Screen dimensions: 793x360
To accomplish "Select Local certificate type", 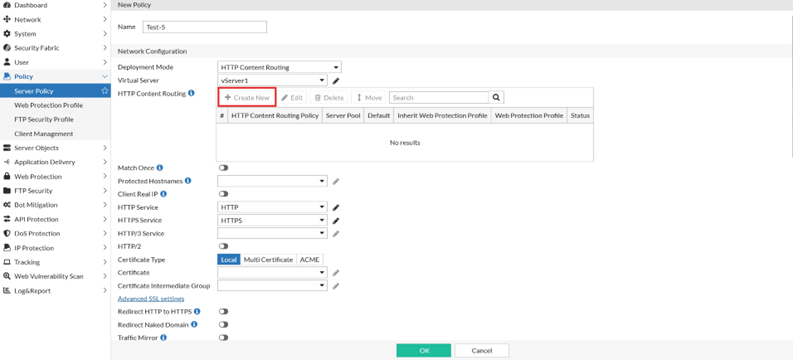I will (x=229, y=259).
